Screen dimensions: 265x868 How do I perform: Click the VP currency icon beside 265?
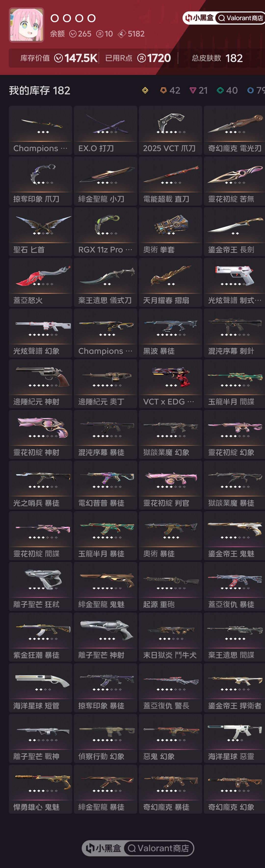coord(73,34)
